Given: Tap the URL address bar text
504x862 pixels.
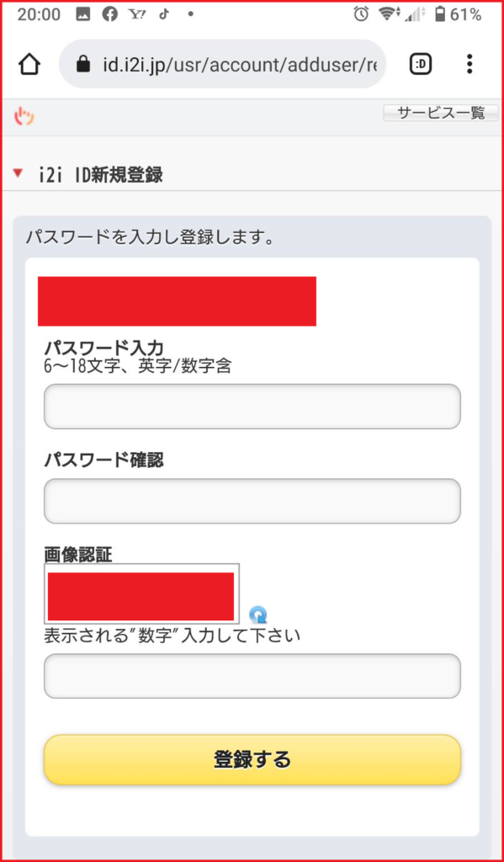Looking at the screenshot, I should [x=240, y=65].
